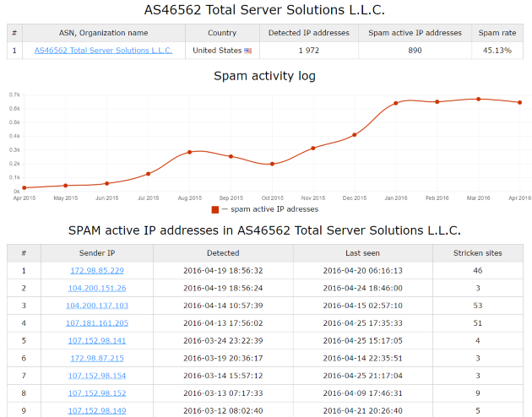Click the detected IP count 1 972
532x417 pixels.
tap(309, 51)
